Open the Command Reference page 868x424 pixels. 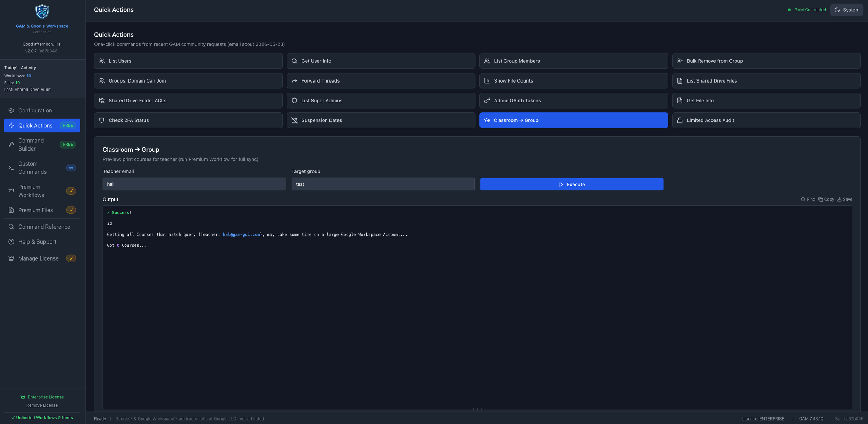pos(42,227)
